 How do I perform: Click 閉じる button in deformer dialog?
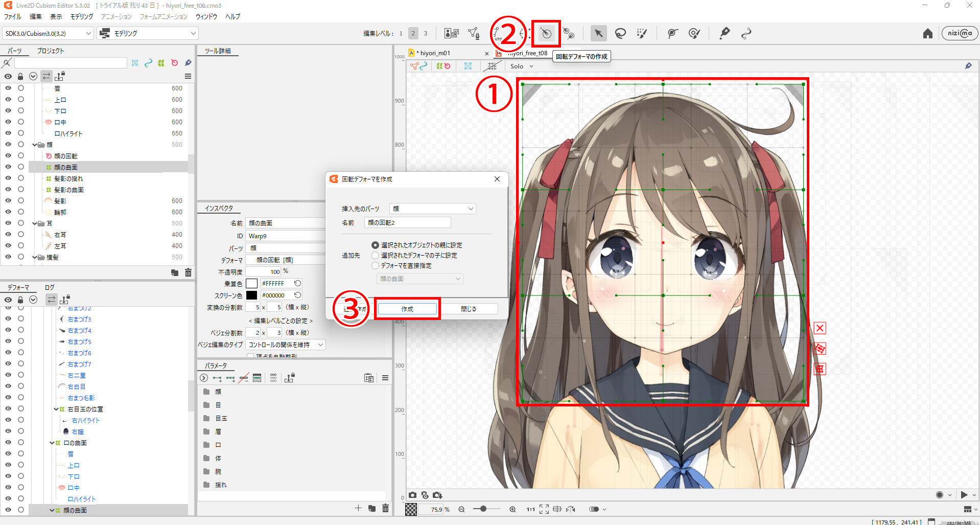click(x=469, y=309)
